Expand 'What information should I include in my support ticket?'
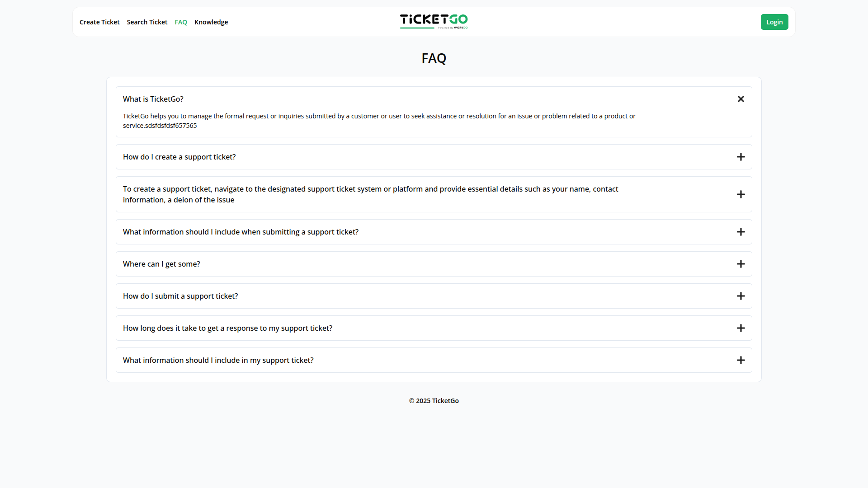 point(218,360)
